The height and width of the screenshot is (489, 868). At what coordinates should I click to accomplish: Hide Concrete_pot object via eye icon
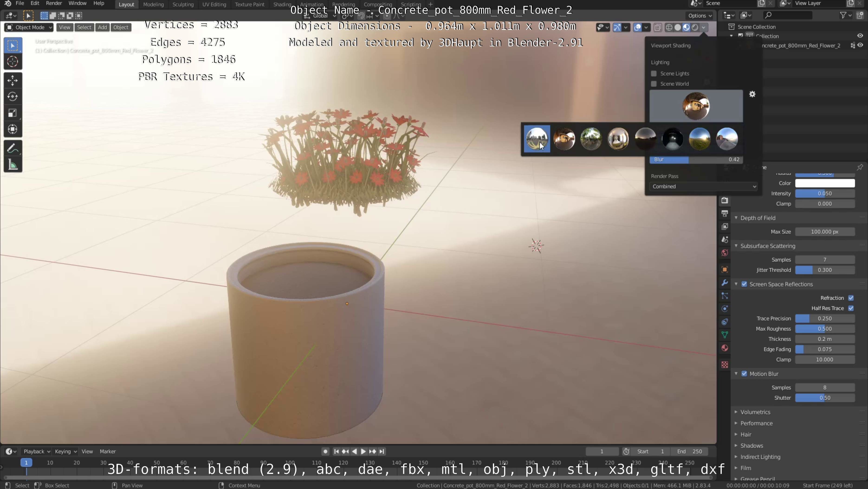[860, 45]
